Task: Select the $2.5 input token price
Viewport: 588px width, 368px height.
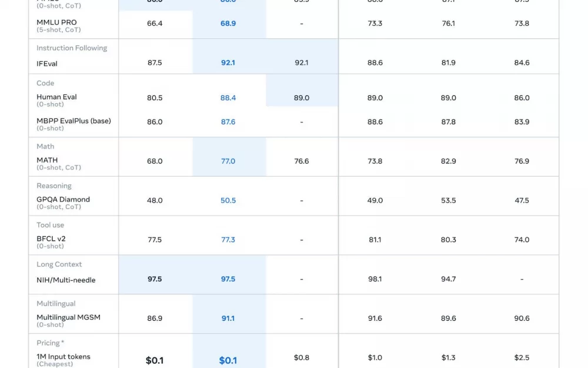Action: 522,358
